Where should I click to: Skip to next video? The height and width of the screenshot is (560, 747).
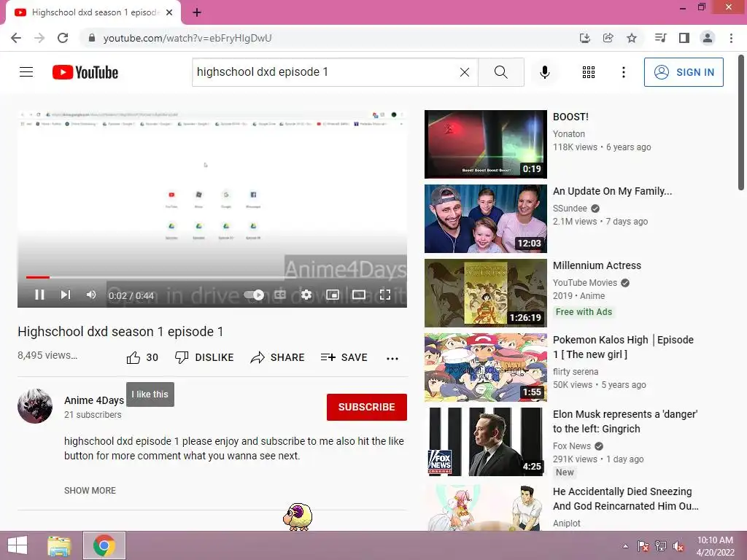(x=65, y=295)
